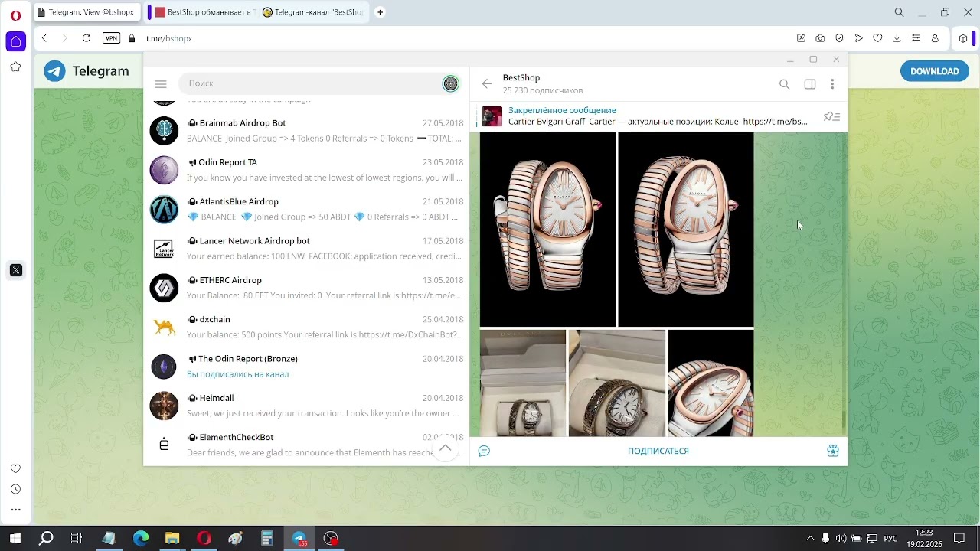Show the pinned messages list icon

click(831, 116)
